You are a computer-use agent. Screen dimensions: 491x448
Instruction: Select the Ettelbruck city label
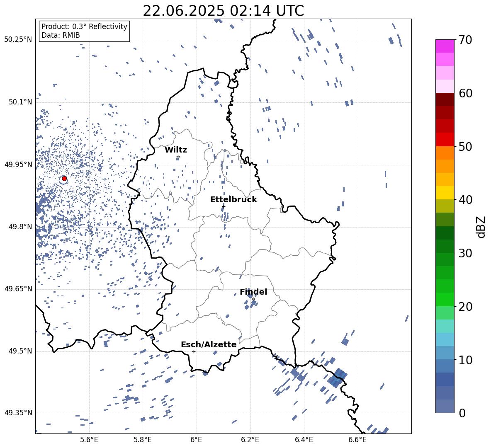pyautogui.click(x=233, y=200)
